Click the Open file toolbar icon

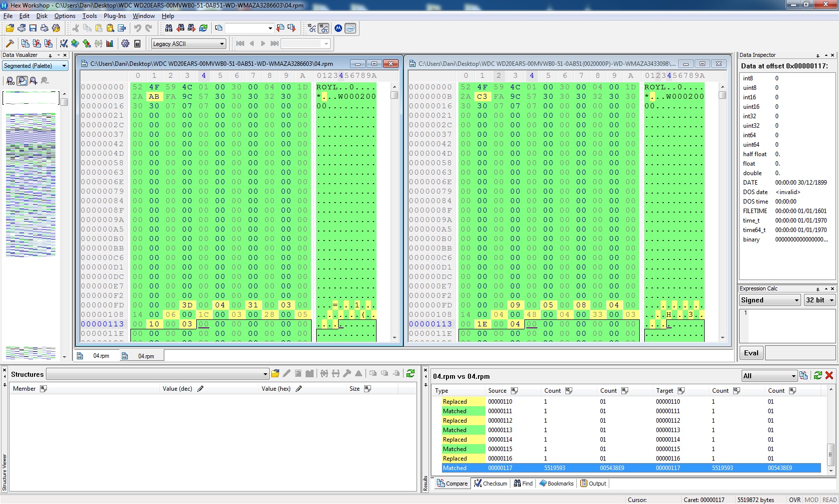click(x=9, y=28)
